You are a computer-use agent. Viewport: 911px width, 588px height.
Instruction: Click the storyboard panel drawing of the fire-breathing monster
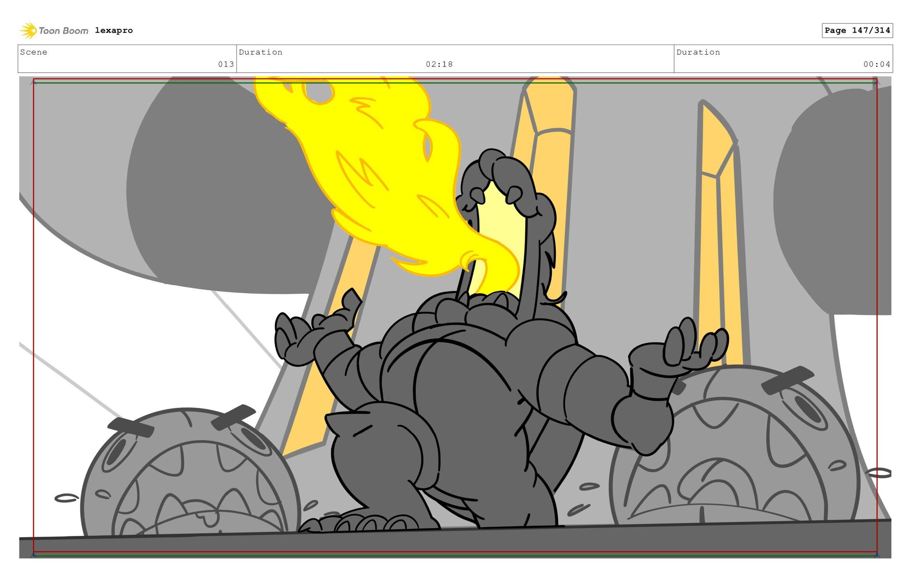pos(455,317)
